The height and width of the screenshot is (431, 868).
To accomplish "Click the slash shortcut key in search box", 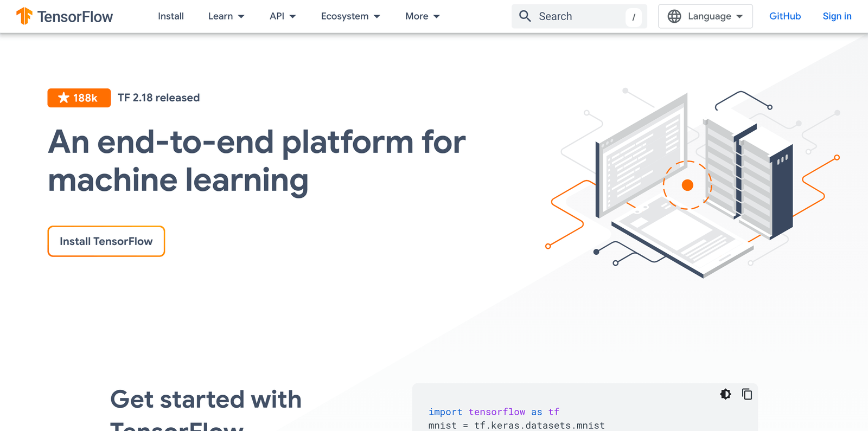I will click(634, 17).
